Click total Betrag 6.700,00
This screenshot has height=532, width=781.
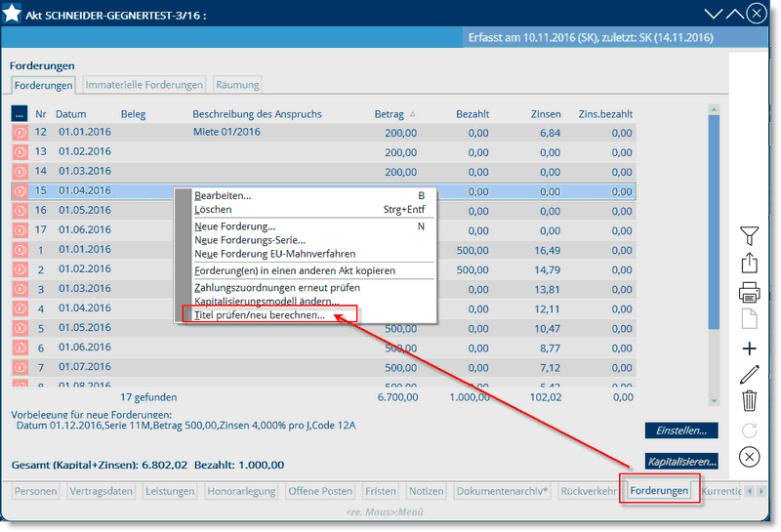click(398, 397)
